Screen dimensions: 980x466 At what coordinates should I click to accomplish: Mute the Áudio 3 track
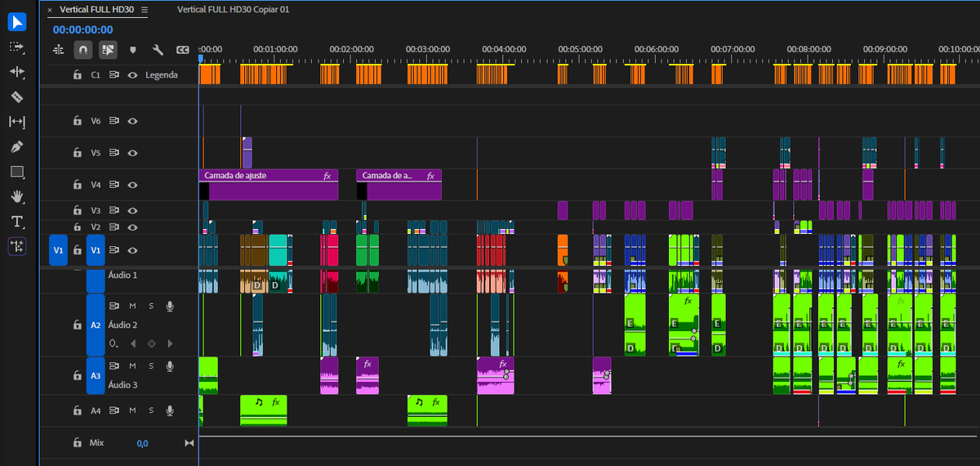point(132,365)
